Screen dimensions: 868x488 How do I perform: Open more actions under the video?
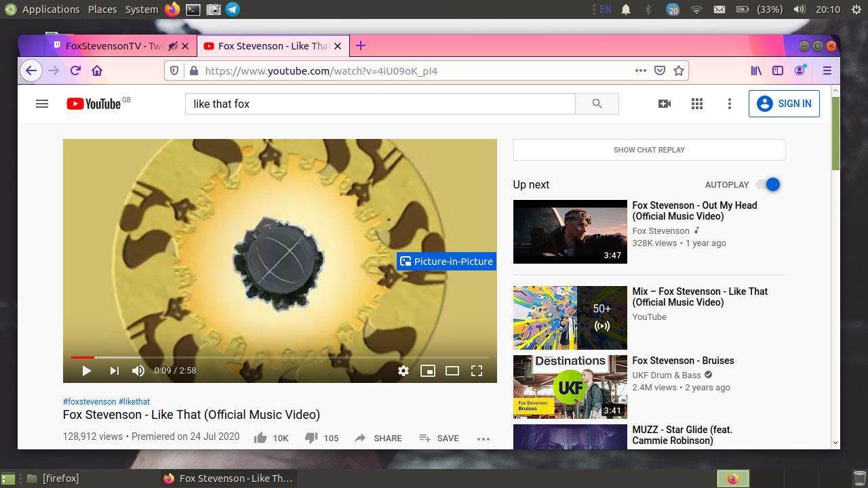click(484, 439)
